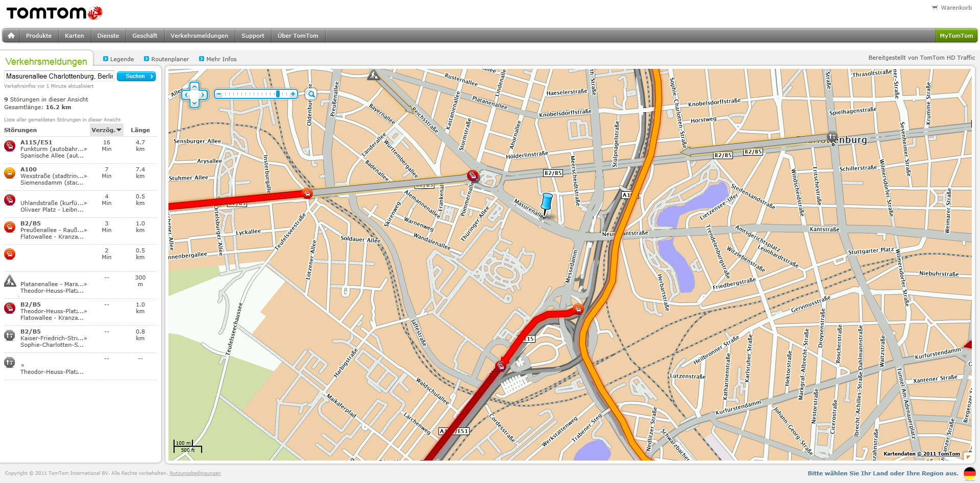Go to the home page icon in navbar
980x483 pixels.
(x=11, y=36)
